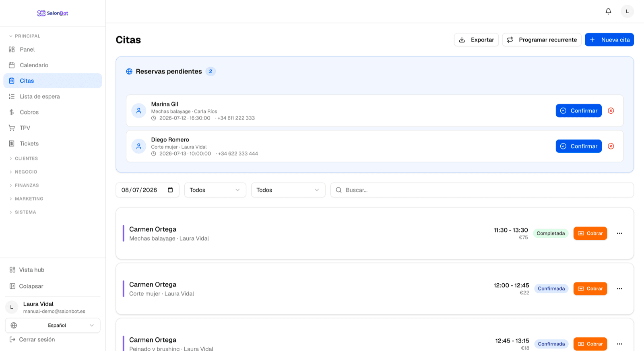Go to Panel in the sidebar

tap(53, 50)
